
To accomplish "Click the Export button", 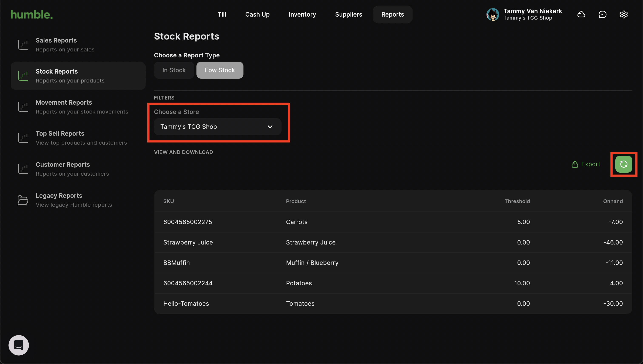I will click(586, 164).
